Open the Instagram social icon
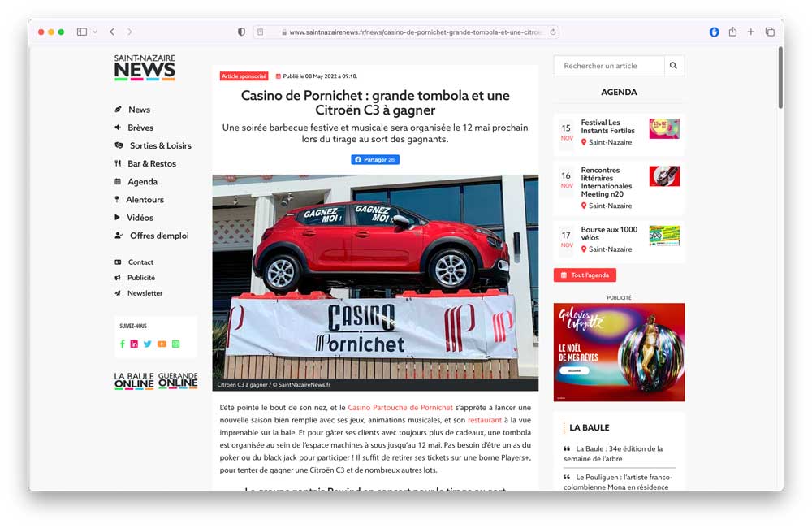812x528 pixels. click(x=176, y=343)
